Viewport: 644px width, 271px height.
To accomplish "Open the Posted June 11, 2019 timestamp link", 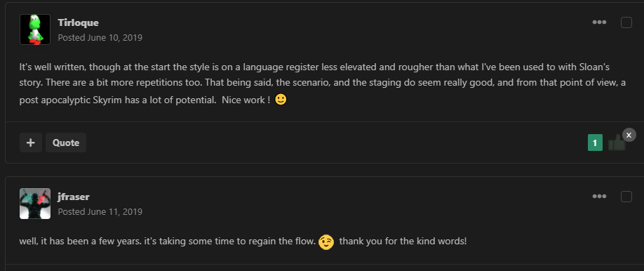I will (100, 212).
